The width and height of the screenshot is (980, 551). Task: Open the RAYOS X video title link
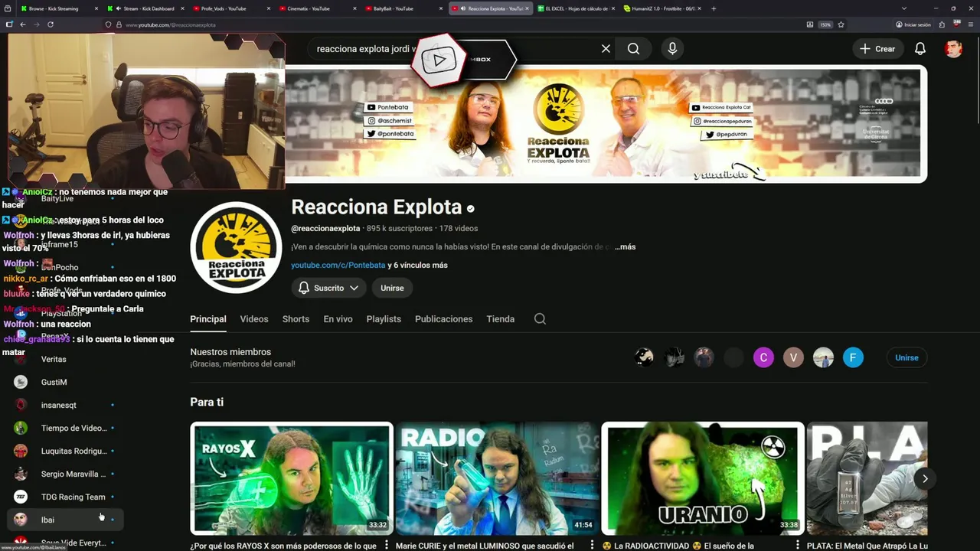pyautogui.click(x=283, y=546)
